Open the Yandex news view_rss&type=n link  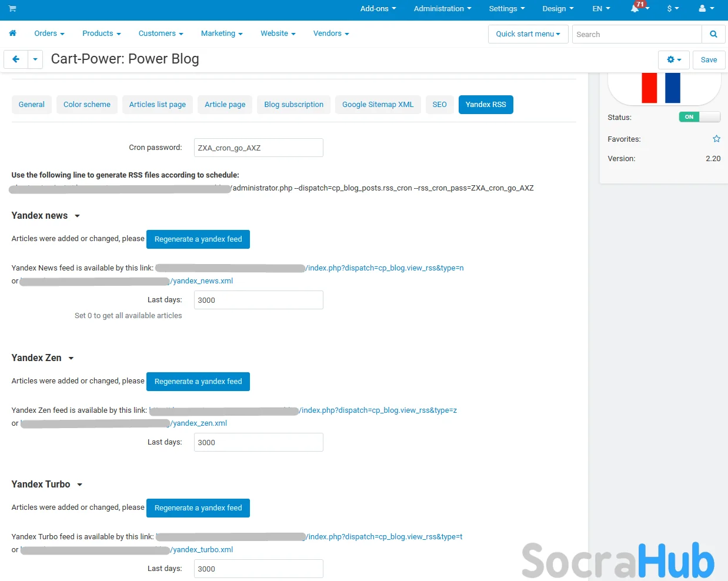coord(385,268)
